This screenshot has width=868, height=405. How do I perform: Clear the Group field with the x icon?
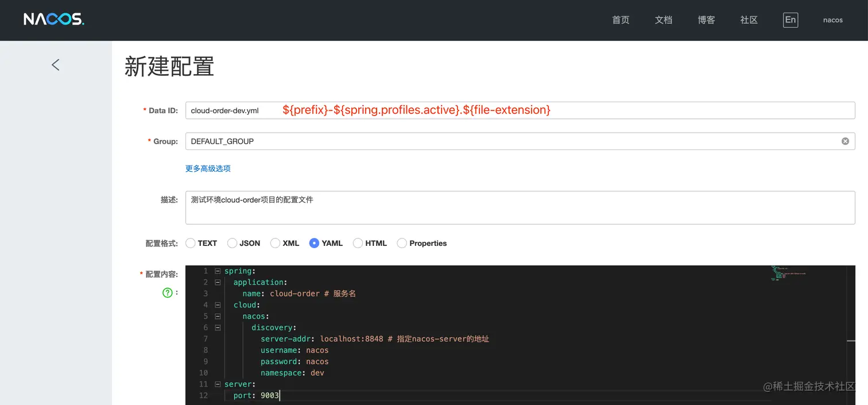845,141
